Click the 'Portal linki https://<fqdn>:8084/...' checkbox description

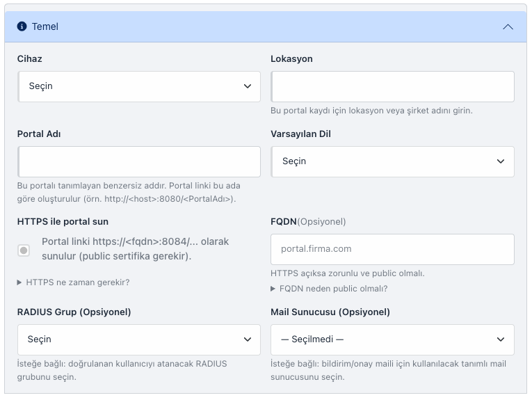click(136, 248)
